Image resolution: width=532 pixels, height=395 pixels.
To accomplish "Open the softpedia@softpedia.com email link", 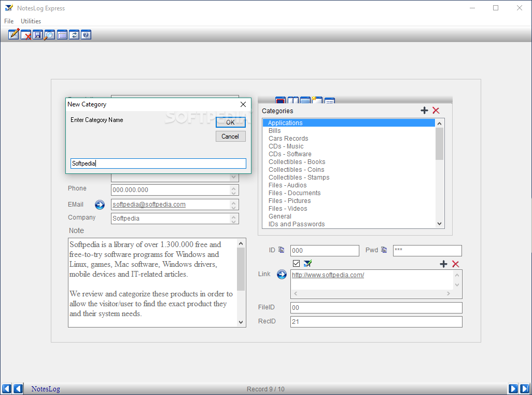I will pos(149,205).
